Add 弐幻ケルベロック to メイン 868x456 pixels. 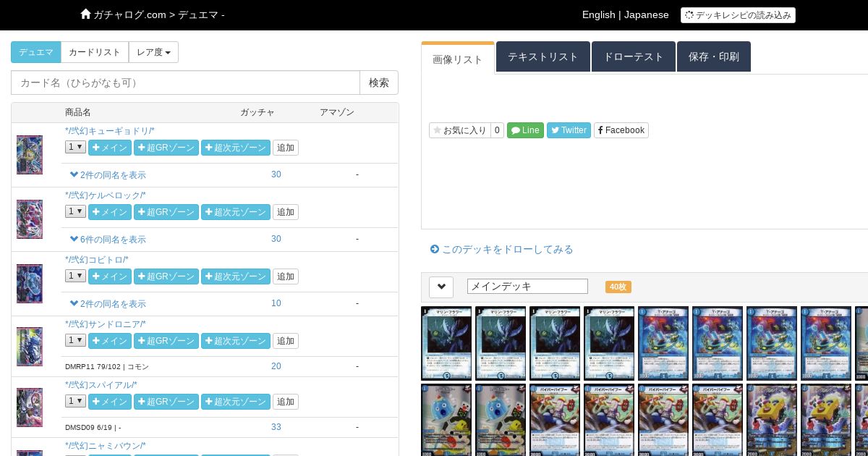coord(110,212)
